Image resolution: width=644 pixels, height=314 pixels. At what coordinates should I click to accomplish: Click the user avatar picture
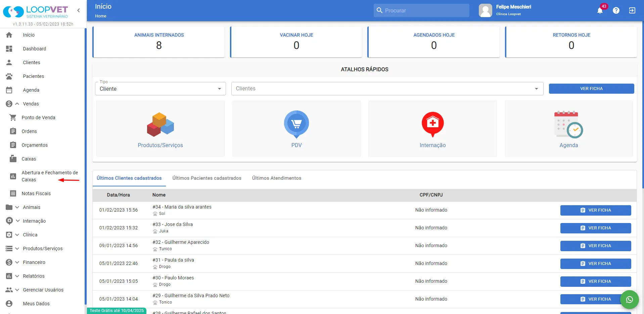(486, 10)
